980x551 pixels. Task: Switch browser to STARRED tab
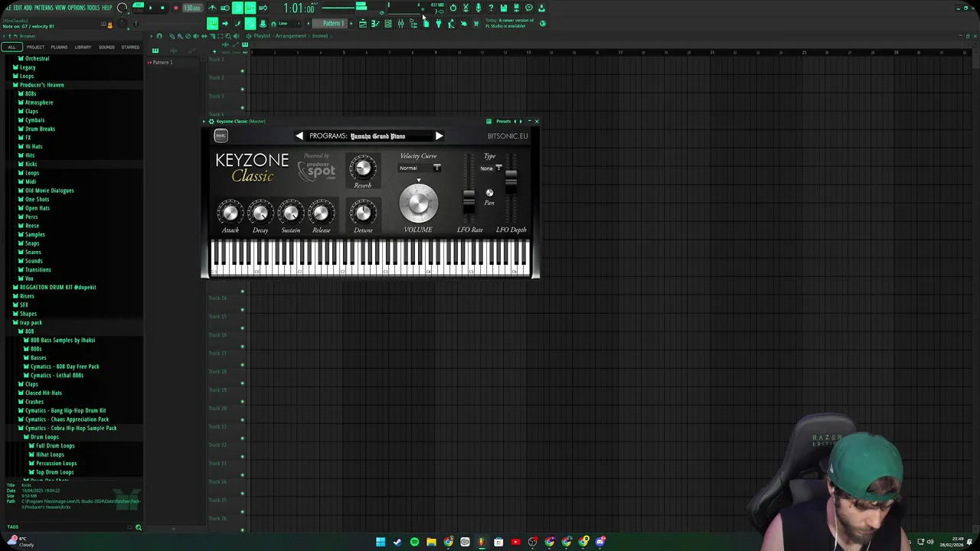coord(130,47)
